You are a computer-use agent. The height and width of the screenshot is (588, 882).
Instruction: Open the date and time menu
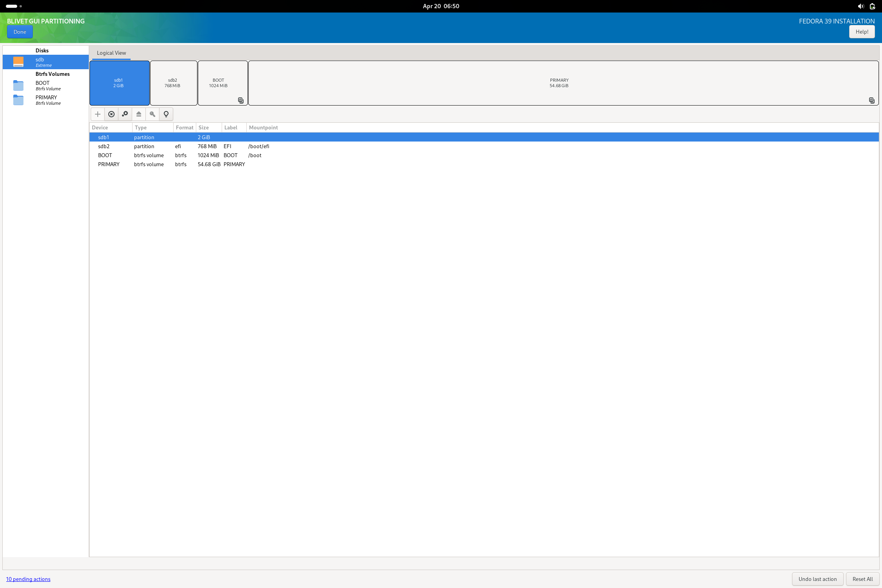pos(441,6)
